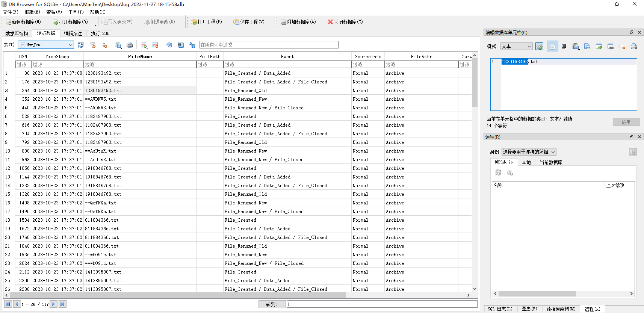Click the edit-in-window link icon in cell editor
This screenshot has width=644, height=313.
pyautogui.click(x=611, y=47)
